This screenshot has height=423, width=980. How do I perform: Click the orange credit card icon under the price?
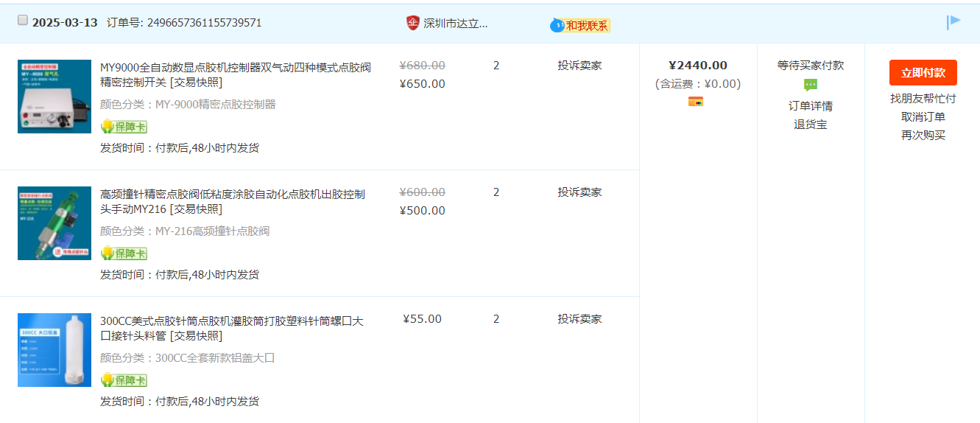tap(696, 102)
